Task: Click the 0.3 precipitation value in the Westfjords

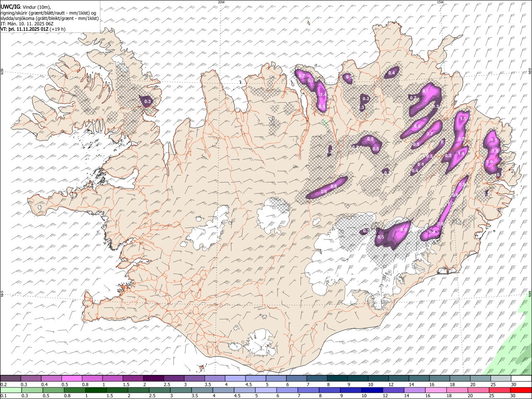Action: tap(148, 101)
